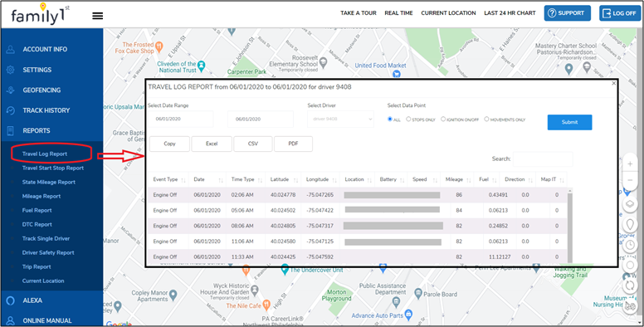This screenshot has width=644, height=327.
Task: Export the report as PDF
Action: click(x=293, y=144)
